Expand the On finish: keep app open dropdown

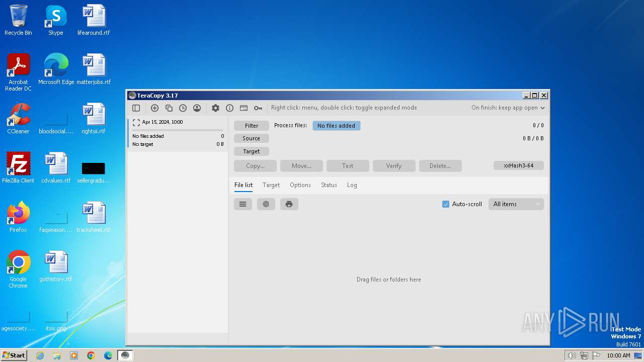tap(508, 108)
